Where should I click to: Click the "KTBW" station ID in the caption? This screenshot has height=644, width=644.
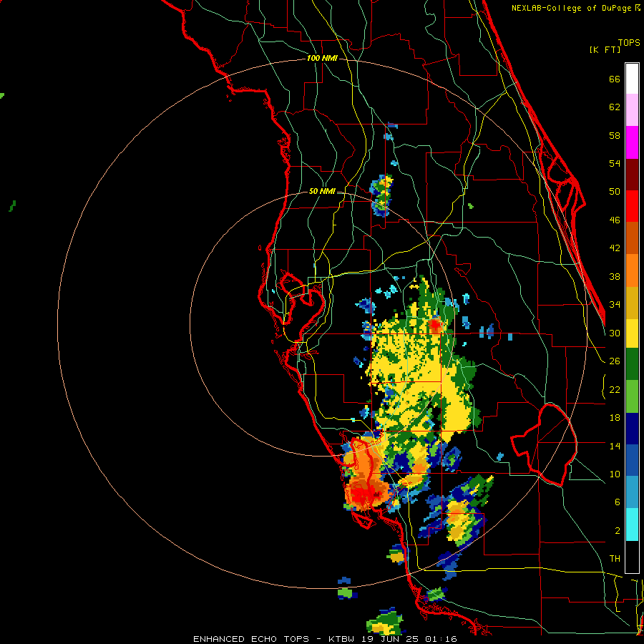(x=341, y=639)
